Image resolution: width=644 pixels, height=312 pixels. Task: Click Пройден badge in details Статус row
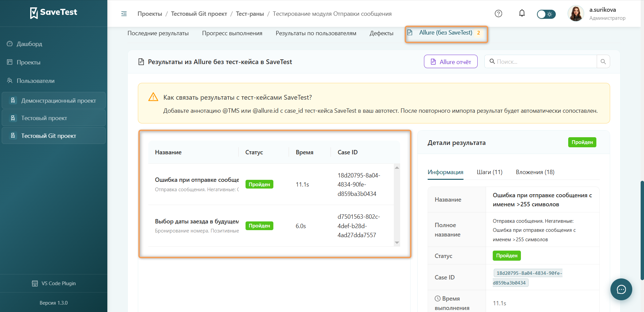point(507,256)
